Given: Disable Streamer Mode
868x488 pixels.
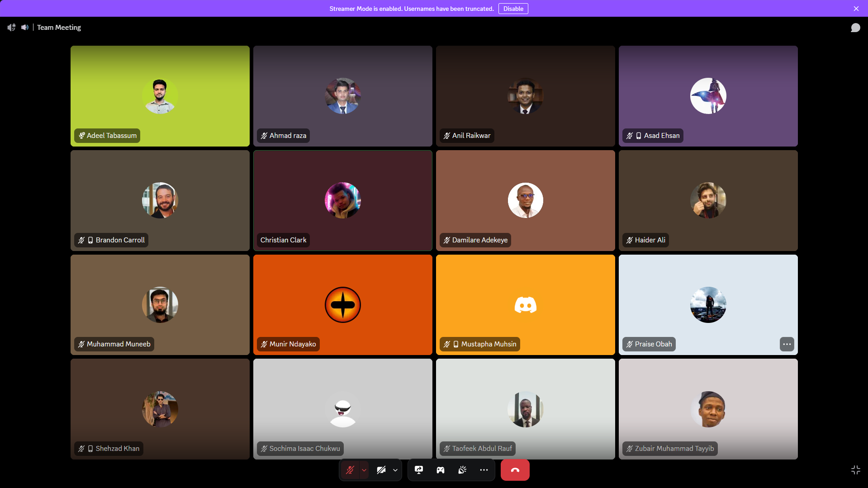Looking at the screenshot, I should pyautogui.click(x=513, y=9).
